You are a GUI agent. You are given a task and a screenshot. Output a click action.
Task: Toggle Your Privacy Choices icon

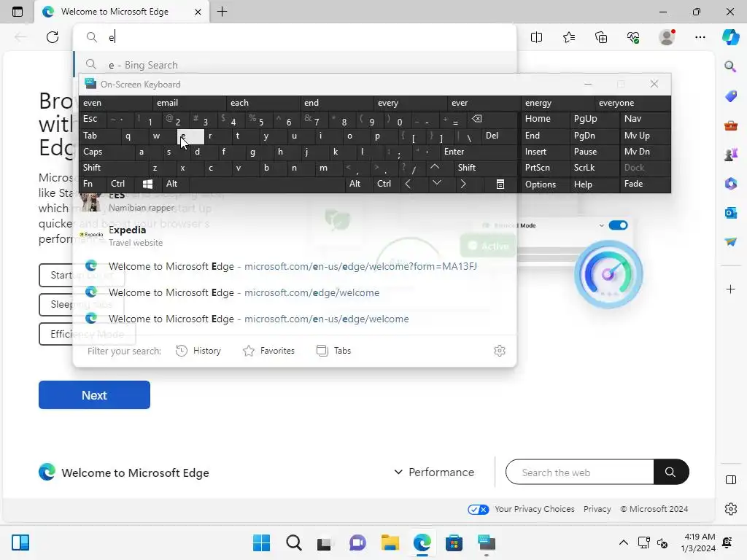pyautogui.click(x=478, y=510)
